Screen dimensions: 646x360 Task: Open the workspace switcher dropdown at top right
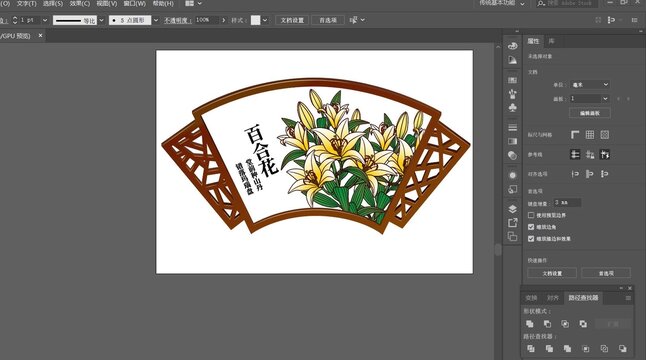pyautogui.click(x=502, y=3)
